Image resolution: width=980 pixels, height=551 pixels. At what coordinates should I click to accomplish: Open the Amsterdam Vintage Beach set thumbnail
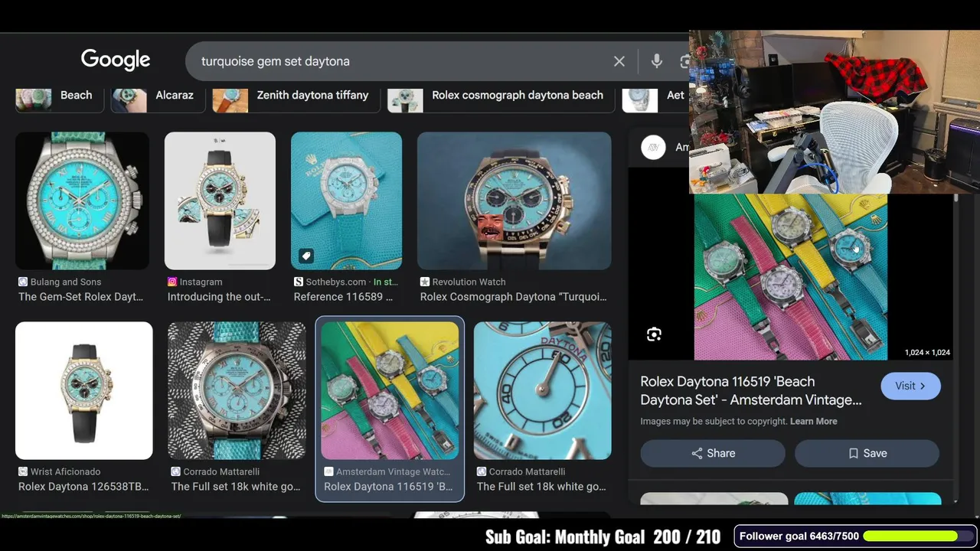coord(390,390)
